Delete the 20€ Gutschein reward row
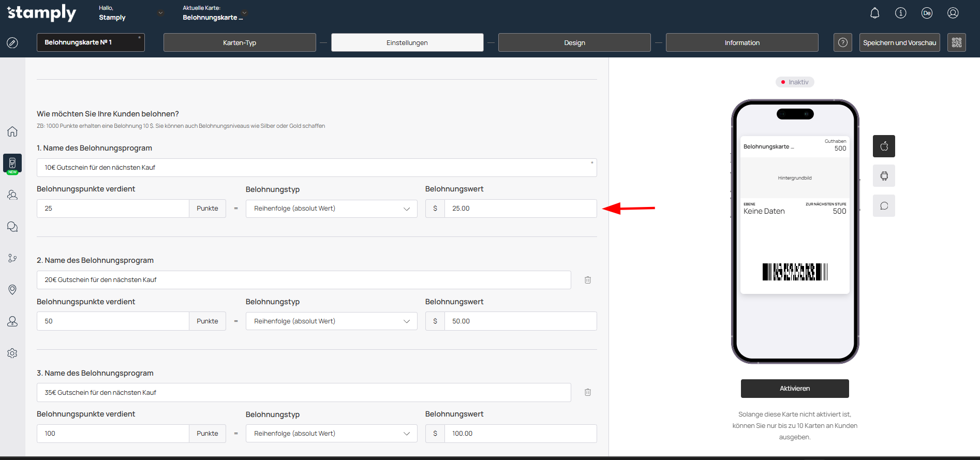 pyautogui.click(x=588, y=280)
